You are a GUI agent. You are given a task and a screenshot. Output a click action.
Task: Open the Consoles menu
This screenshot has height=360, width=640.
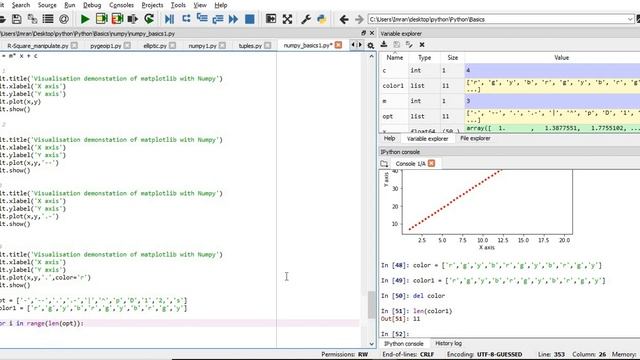point(121,5)
